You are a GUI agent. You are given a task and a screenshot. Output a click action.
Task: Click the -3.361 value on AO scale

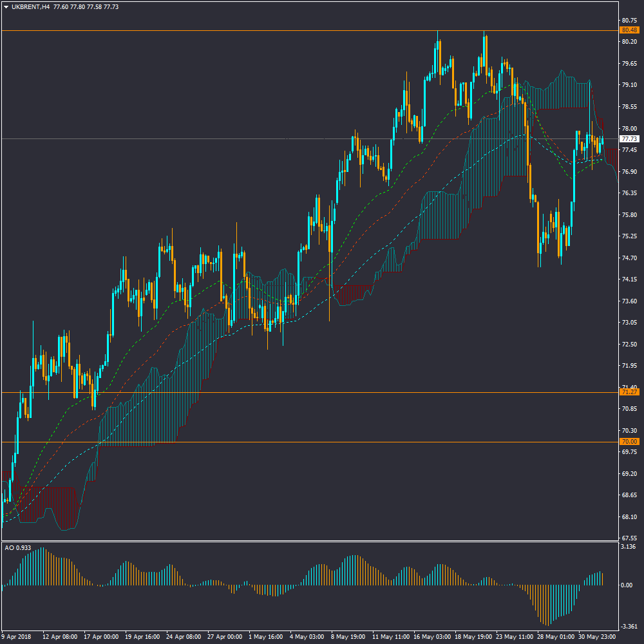[x=629, y=627]
